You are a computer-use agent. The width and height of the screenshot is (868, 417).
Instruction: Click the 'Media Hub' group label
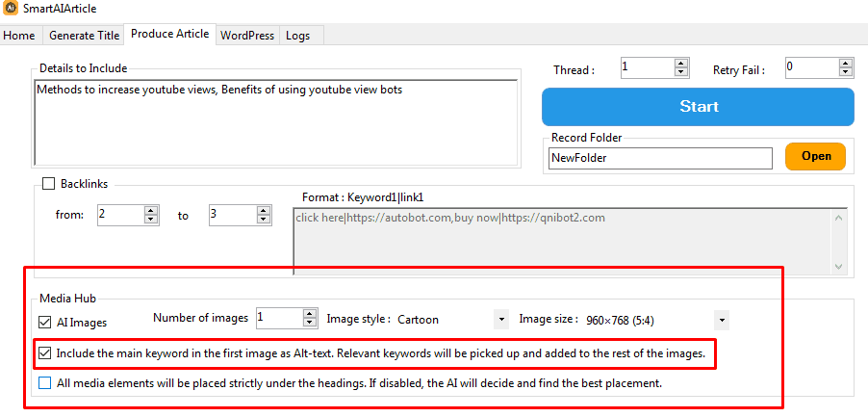pyautogui.click(x=67, y=299)
